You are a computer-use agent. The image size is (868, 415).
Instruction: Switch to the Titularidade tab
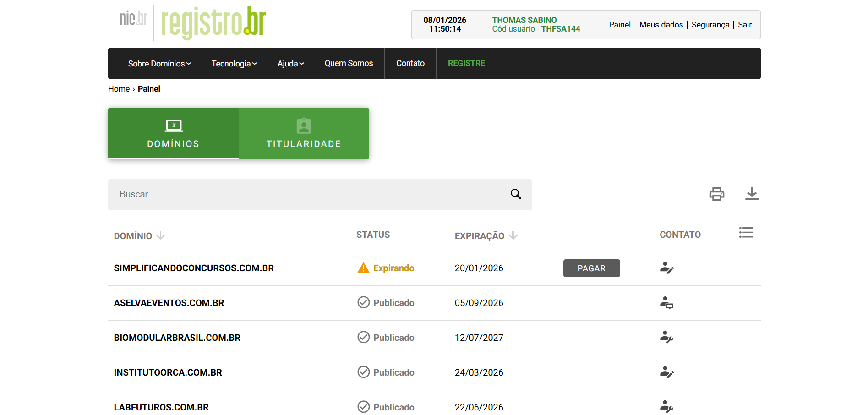(x=304, y=133)
